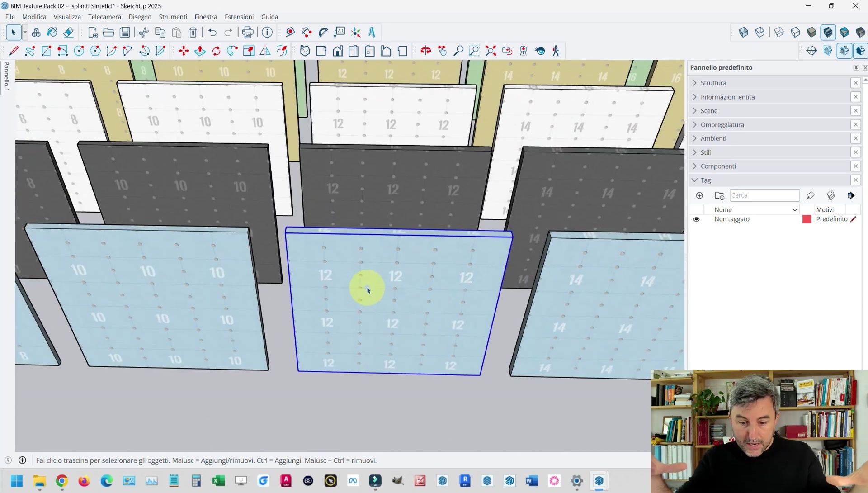Open the File menu
868x493 pixels.
click(10, 17)
